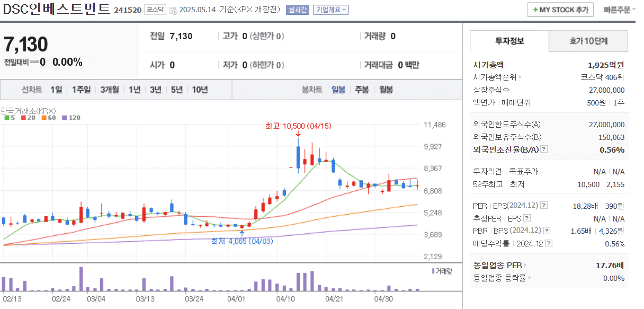644x309 pixels.
Task: Click the 52주 최저 value 2,155
Action: 615,184
